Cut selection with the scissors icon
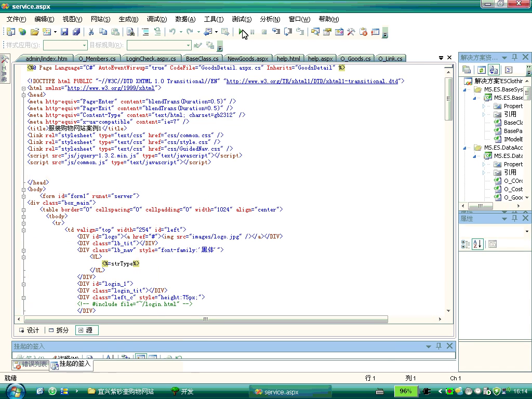Screen dimensions: 532x399 [x=91, y=32]
